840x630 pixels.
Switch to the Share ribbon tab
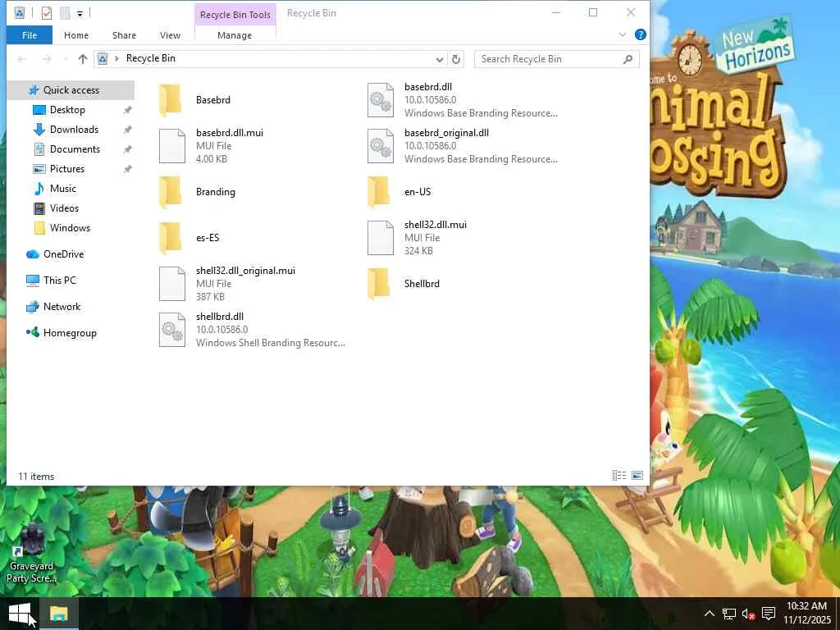click(124, 35)
